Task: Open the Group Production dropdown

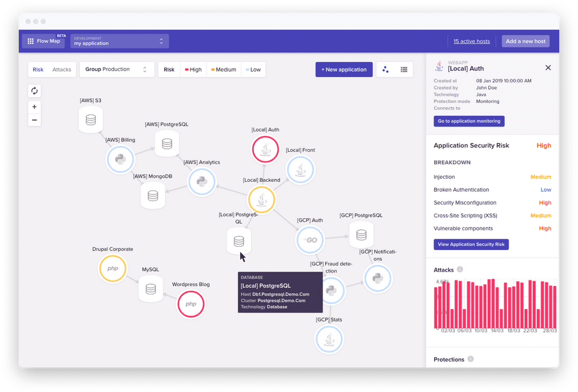Action: click(x=116, y=69)
